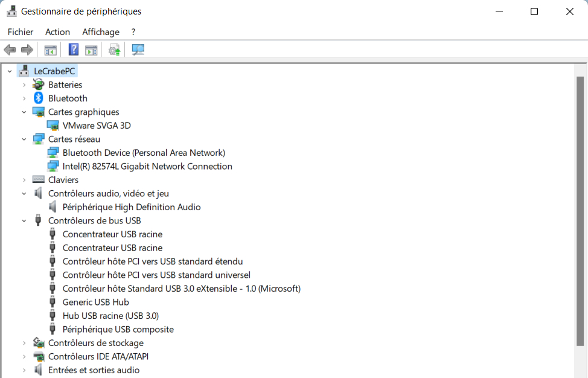588x378 pixels.
Task: Click the Cartes réseau category icon
Action: coord(38,139)
